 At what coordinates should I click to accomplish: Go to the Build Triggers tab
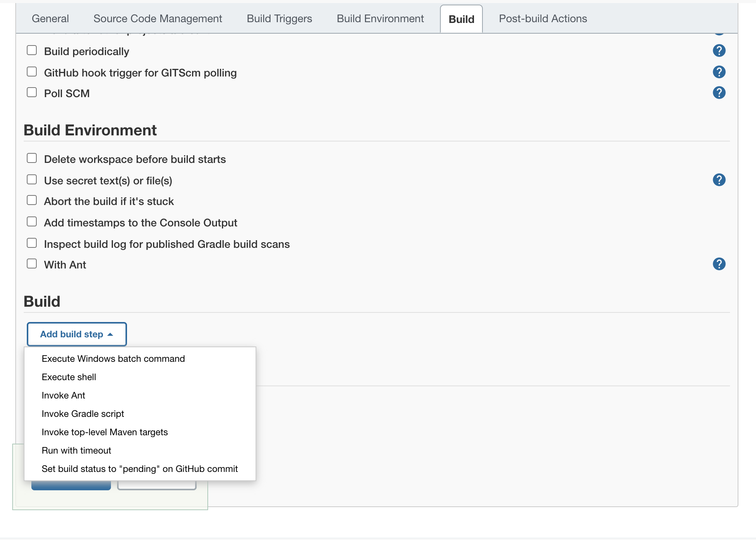pos(279,18)
